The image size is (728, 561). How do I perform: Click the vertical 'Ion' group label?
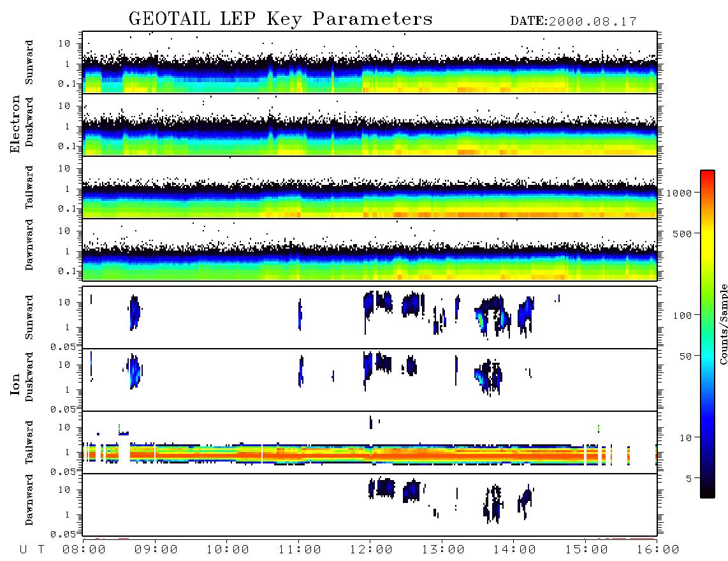coord(15,384)
